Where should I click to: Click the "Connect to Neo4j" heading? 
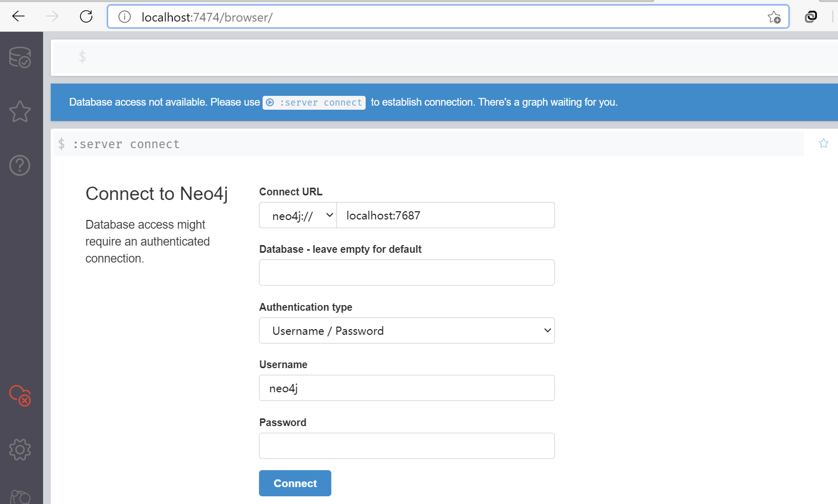[x=156, y=194]
